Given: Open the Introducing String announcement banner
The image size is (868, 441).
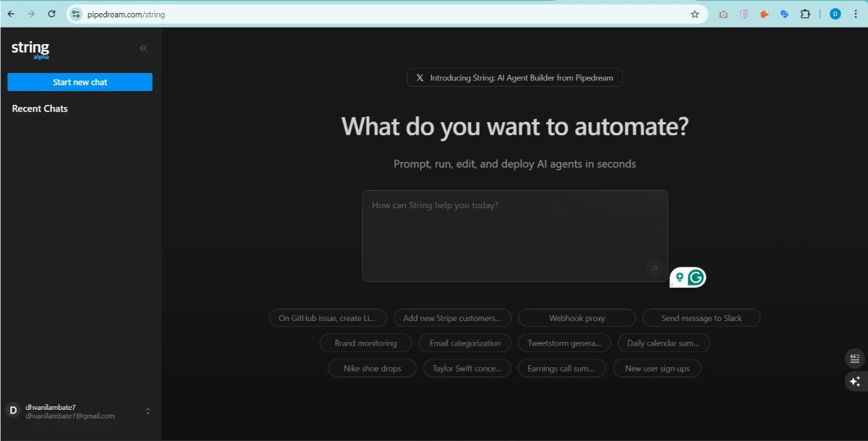Looking at the screenshot, I should pos(514,77).
